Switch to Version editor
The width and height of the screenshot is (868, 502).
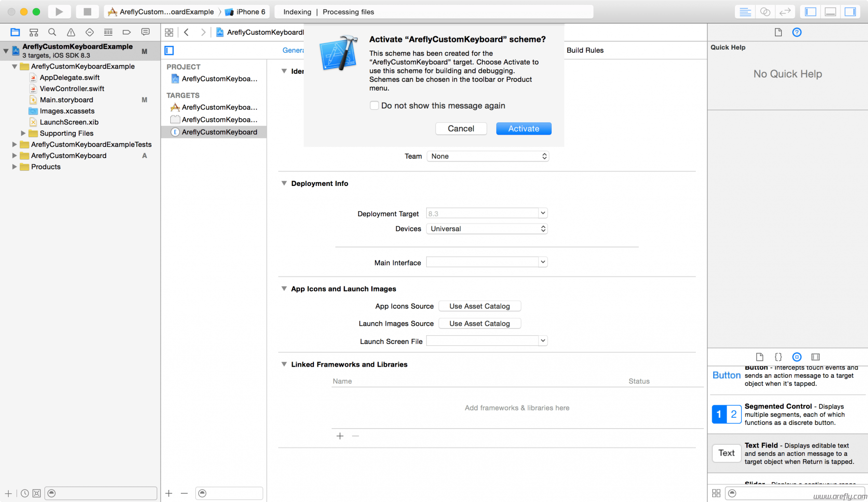[x=785, y=12]
